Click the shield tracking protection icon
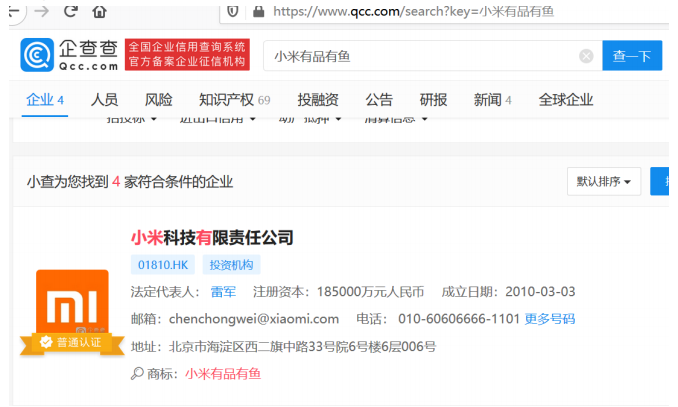The width and height of the screenshot is (678, 407). click(x=233, y=12)
